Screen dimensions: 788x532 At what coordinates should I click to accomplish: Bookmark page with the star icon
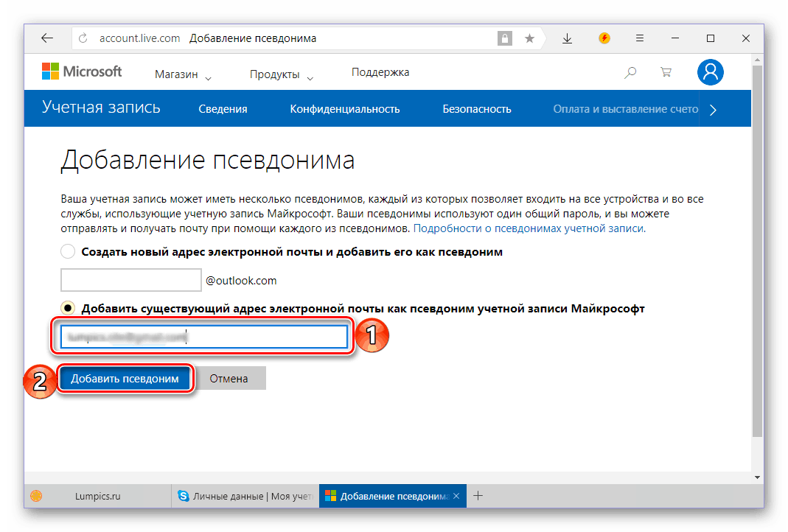coord(529,38)
